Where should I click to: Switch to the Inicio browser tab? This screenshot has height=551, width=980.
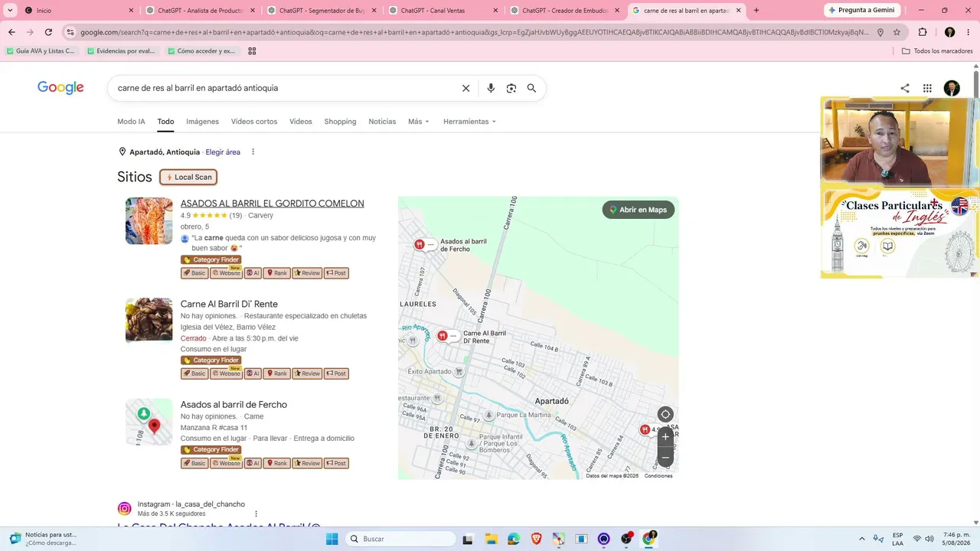[x=79, y=11]
